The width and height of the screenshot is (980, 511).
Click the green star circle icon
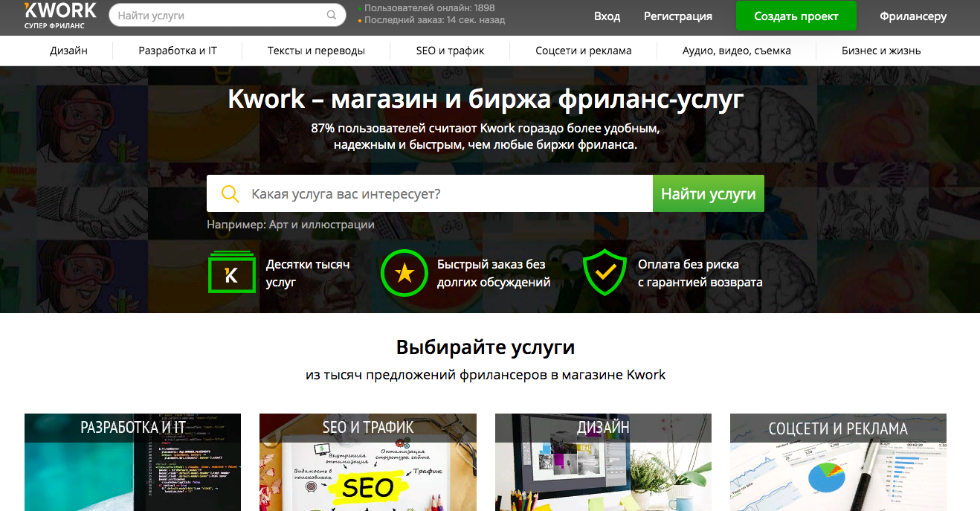click(404, 273)
